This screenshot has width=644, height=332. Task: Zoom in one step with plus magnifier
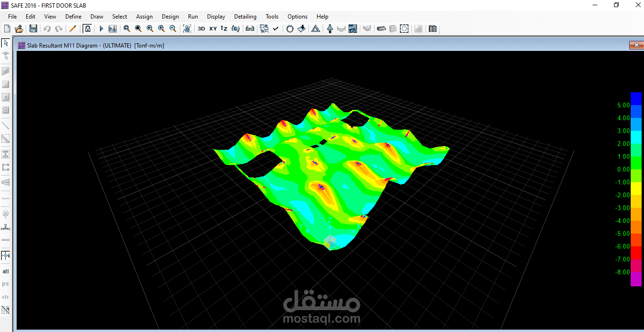pos(161,29)
